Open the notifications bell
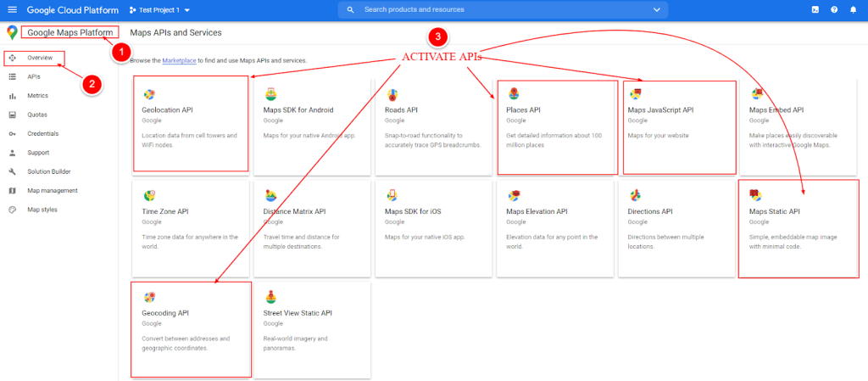This screenshot has height=381, width=868. coord(853,9)
